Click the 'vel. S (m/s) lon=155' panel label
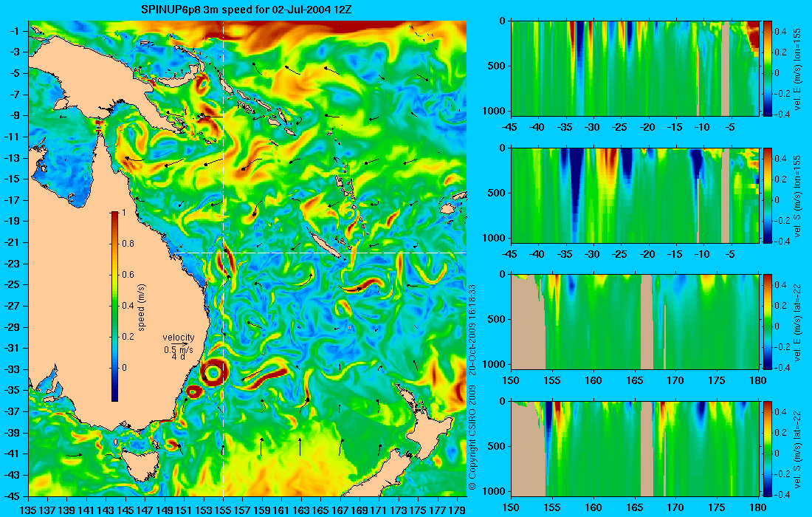812x517 pixels. [798, 196]
